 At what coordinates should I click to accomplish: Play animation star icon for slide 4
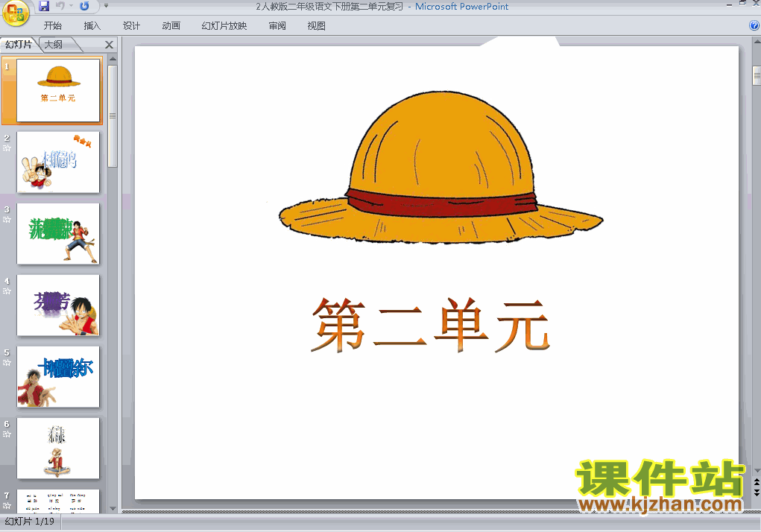pyautogui.click(x=7, y=291)
